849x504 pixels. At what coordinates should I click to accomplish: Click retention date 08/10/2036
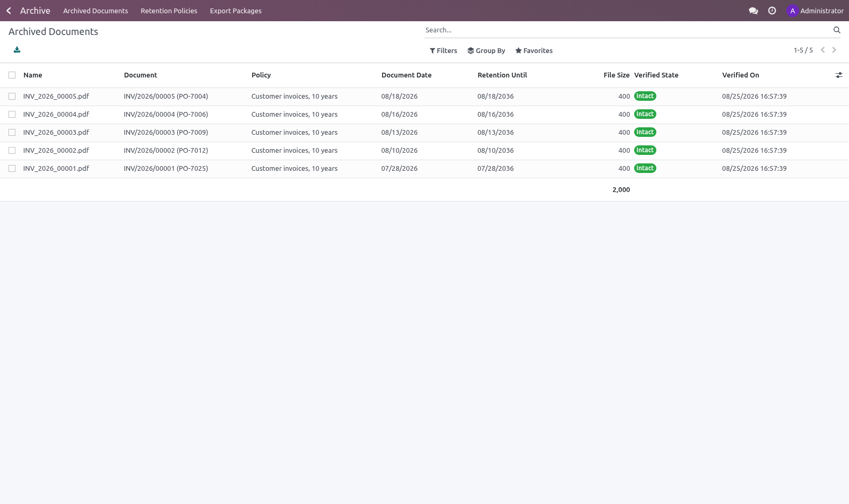[x=496, y=151]
